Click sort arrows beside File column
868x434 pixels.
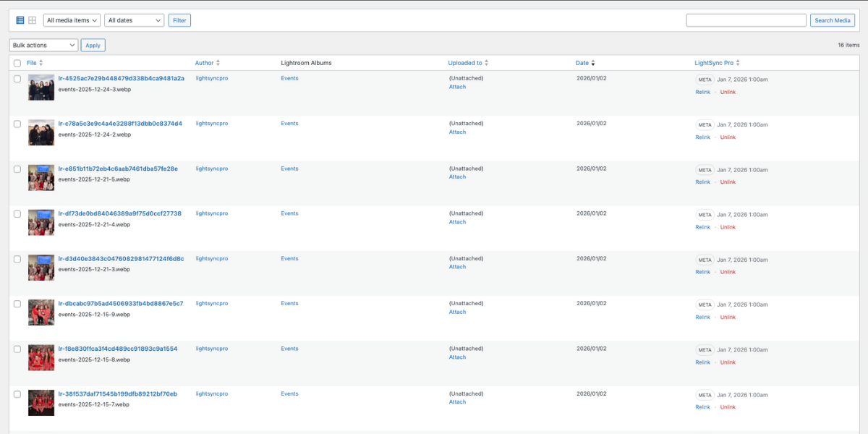[41, 64]
